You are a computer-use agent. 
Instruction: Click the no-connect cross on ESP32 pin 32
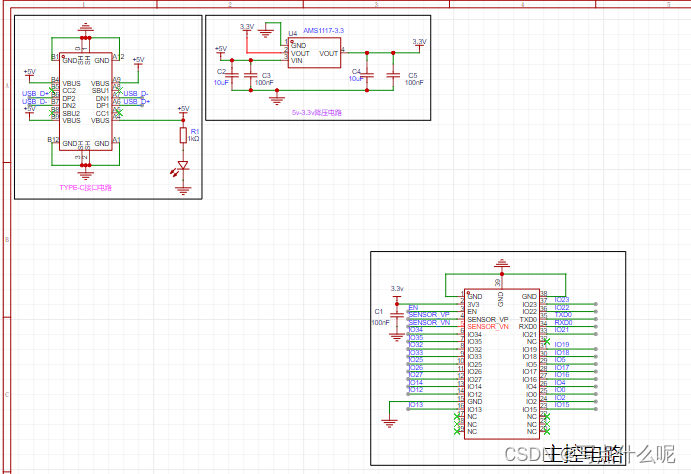[547, 341]
